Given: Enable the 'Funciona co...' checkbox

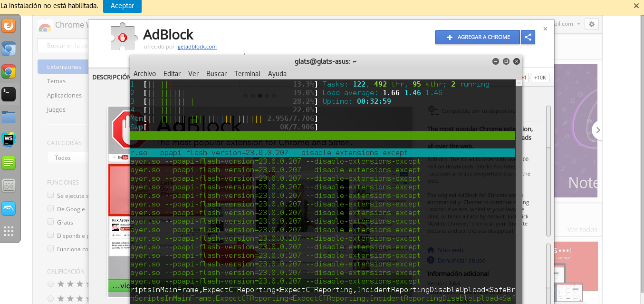Looking at the screenshot, I should tap(50, 249).
